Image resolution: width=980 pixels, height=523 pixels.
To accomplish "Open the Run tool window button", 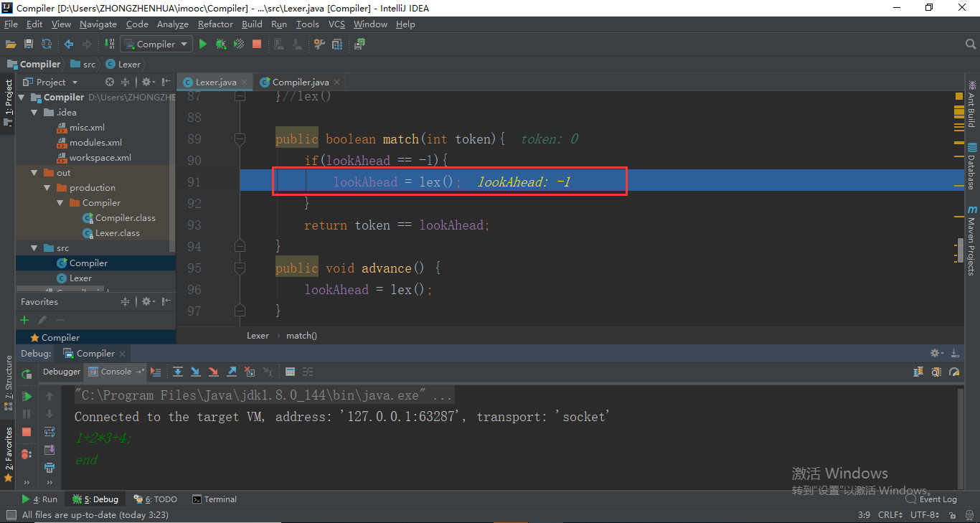I will (39, 499).
